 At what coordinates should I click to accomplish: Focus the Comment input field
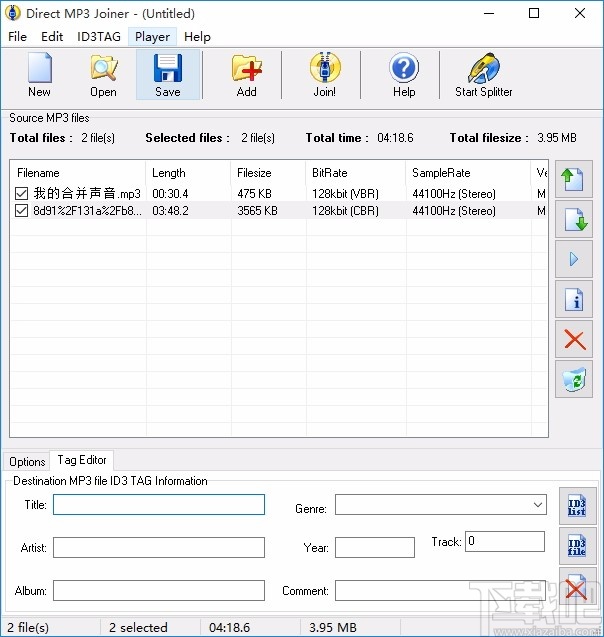(x=440, y=590)
